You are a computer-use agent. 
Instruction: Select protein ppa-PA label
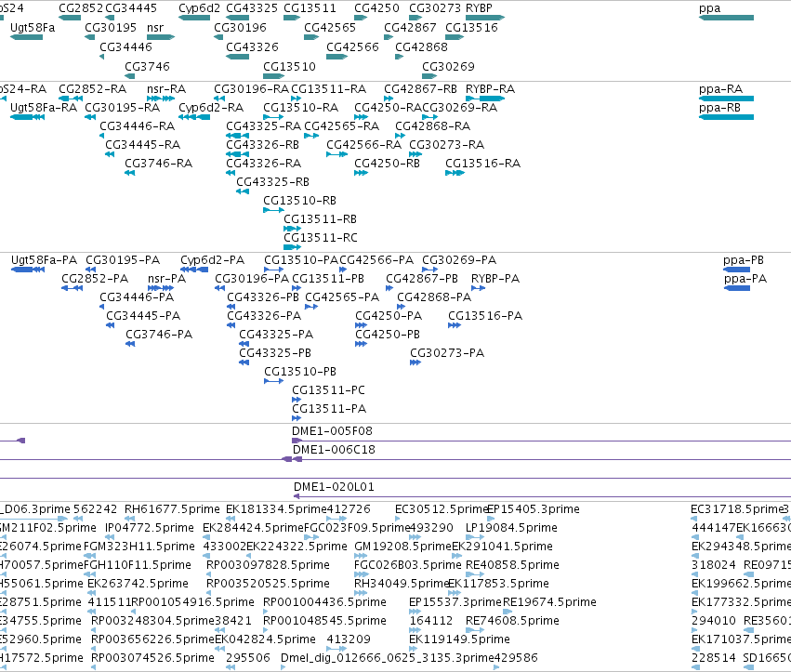click(745, 279)
